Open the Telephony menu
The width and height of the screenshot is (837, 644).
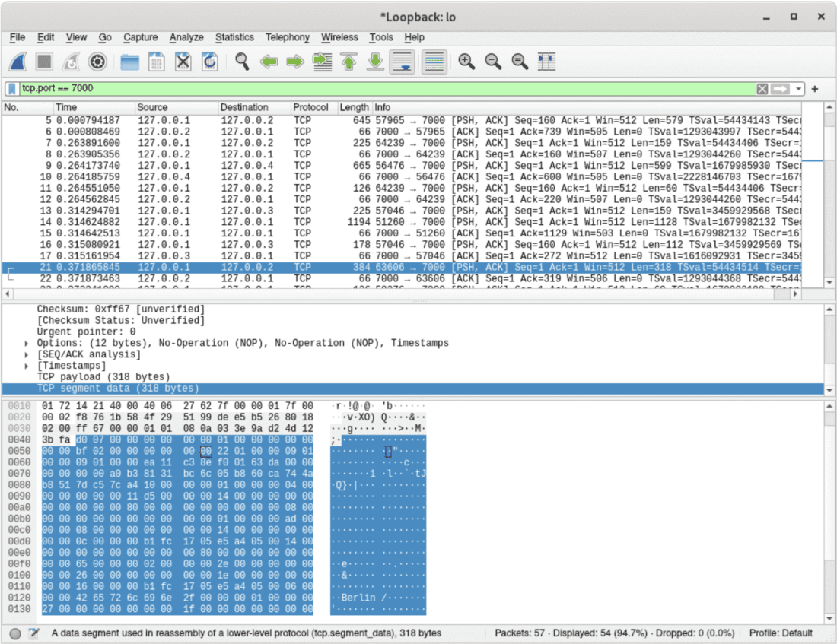click(x=288, y=37)
